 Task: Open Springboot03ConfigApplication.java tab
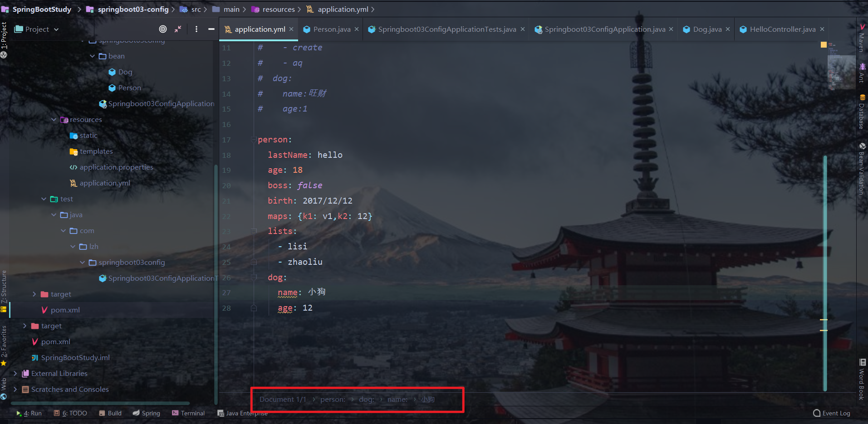605,29
